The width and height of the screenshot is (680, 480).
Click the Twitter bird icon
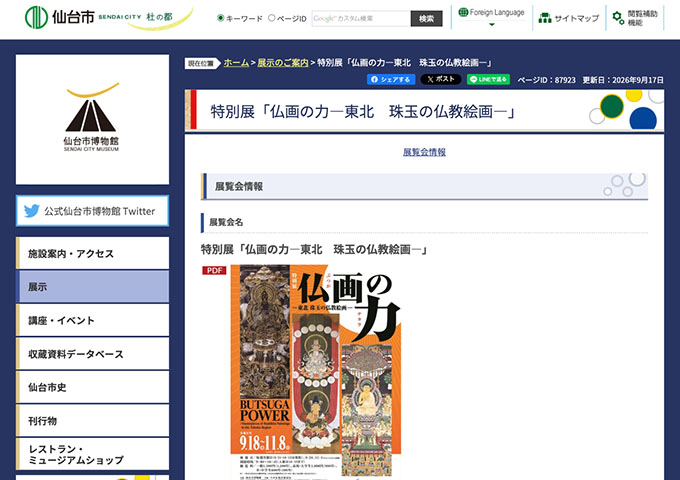pyautogui.click(x=32, y=211)
